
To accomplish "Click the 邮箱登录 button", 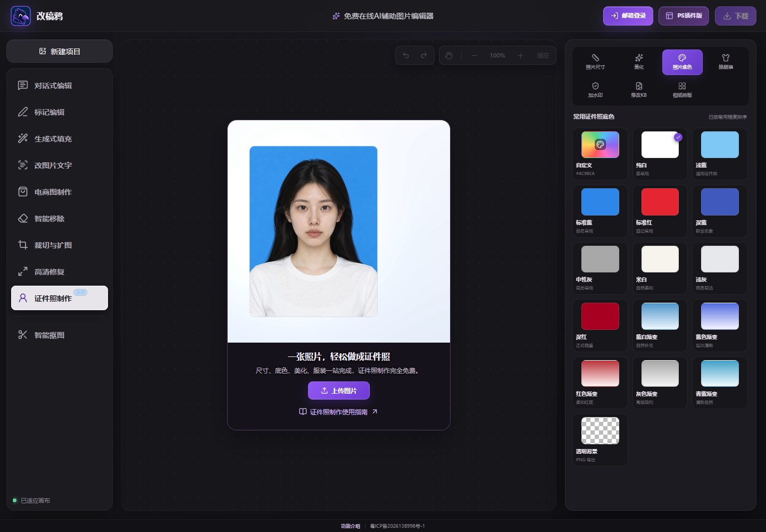I will (x=628, y=16).
